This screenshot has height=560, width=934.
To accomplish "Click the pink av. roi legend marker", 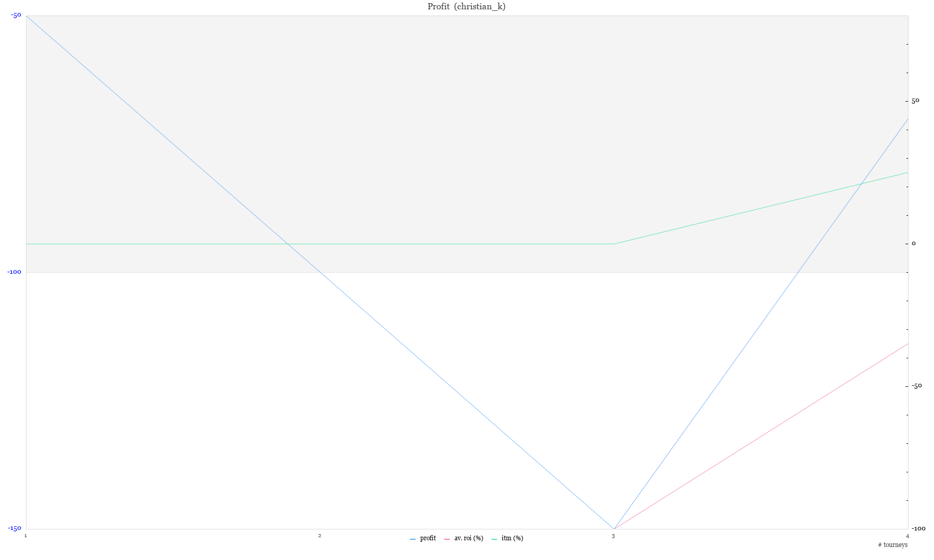I will tap(447, 539).
